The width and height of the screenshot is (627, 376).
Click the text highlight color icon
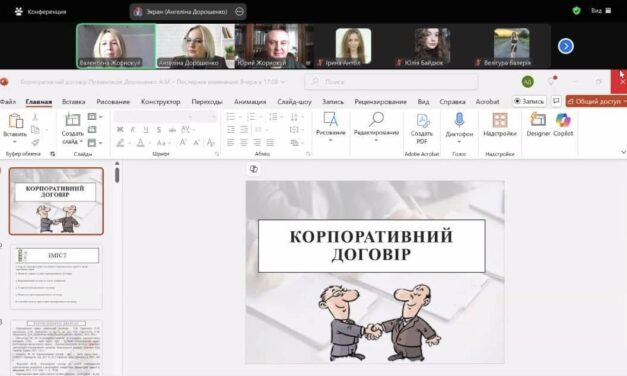click(x=120, y=143)
